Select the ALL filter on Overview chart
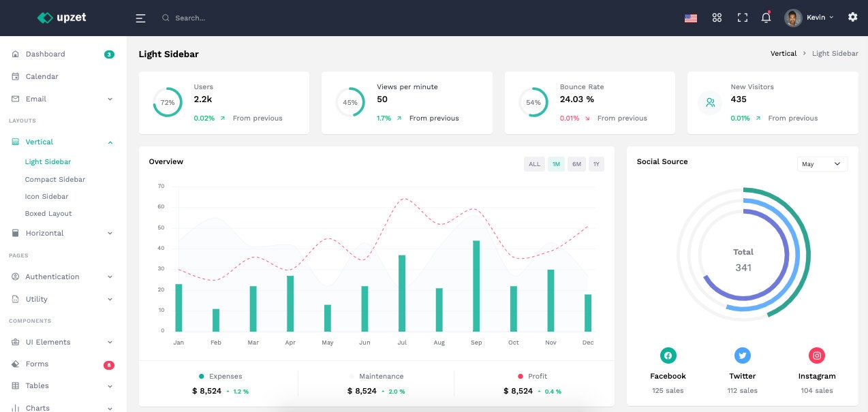Image resolution: width=868 pixels, height=412 pixels. tap(534, 163)
